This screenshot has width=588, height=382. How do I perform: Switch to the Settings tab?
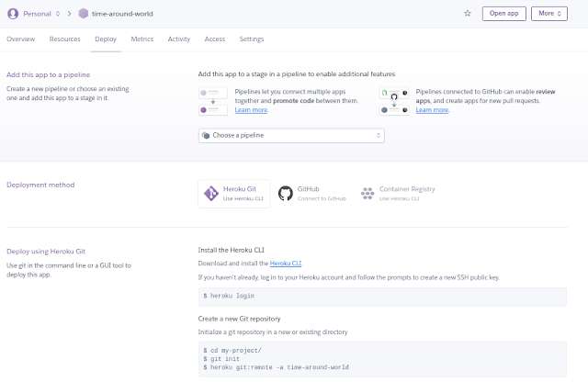tap(252, 39)
